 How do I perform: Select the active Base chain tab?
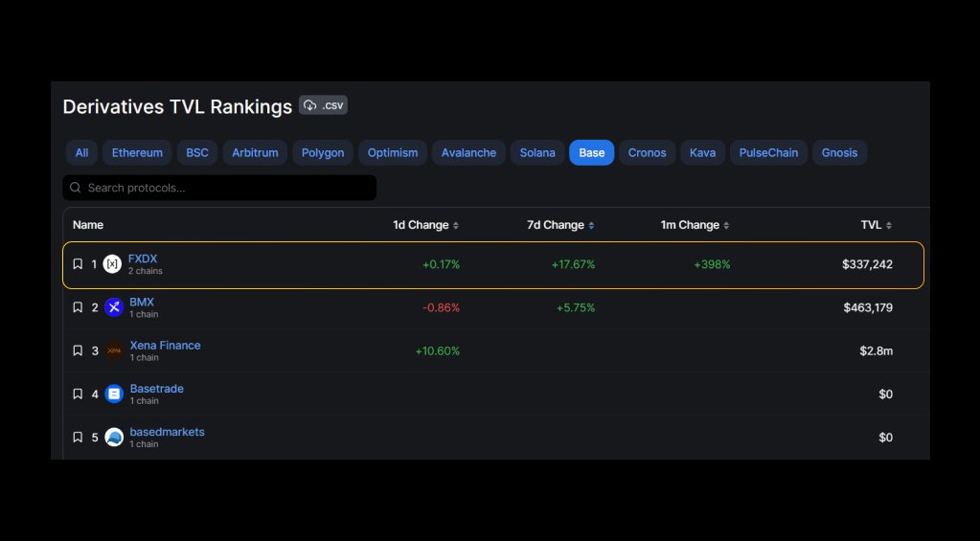click(x=592, y=152)
